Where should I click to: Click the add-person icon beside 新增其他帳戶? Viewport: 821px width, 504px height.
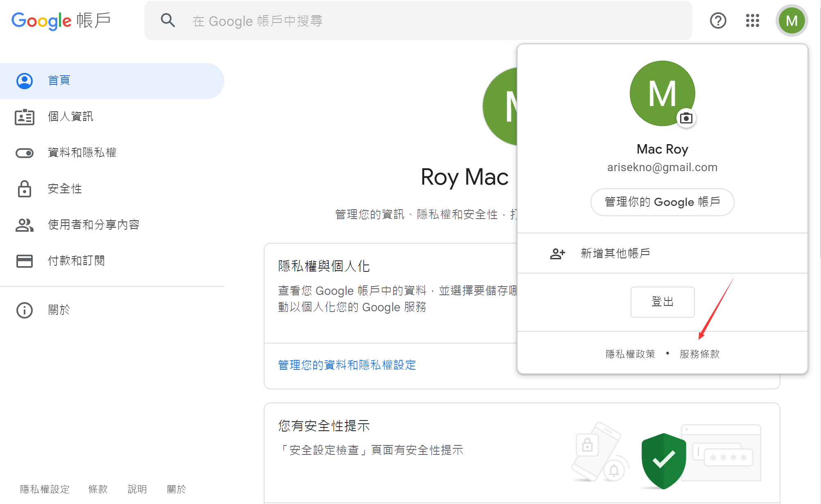tap(557, 254)
